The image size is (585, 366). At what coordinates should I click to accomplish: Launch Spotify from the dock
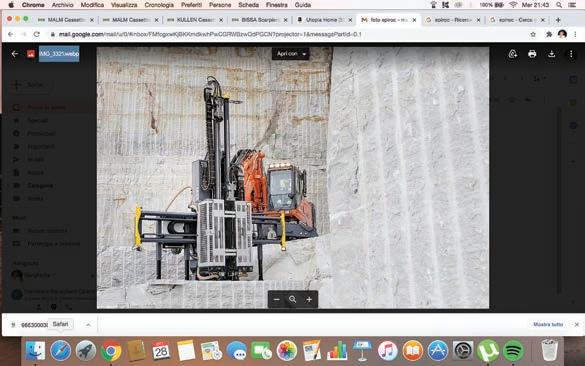513,351
